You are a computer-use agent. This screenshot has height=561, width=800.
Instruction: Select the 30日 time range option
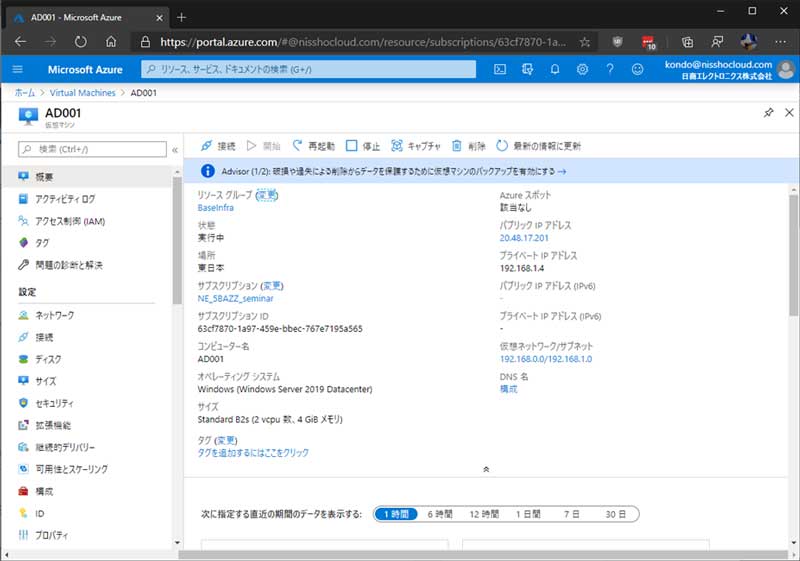click(614, 514)
